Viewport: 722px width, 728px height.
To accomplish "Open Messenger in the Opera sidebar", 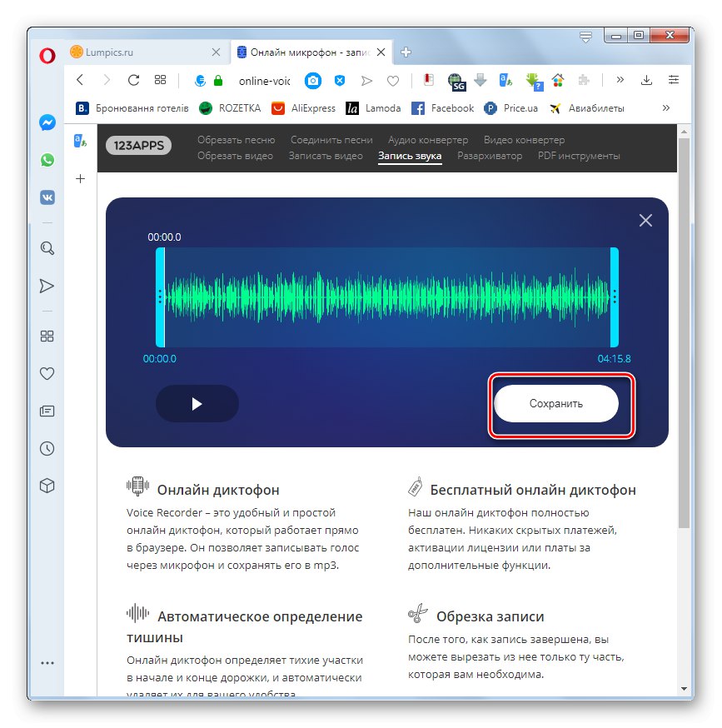I will (x=47, y=122).
